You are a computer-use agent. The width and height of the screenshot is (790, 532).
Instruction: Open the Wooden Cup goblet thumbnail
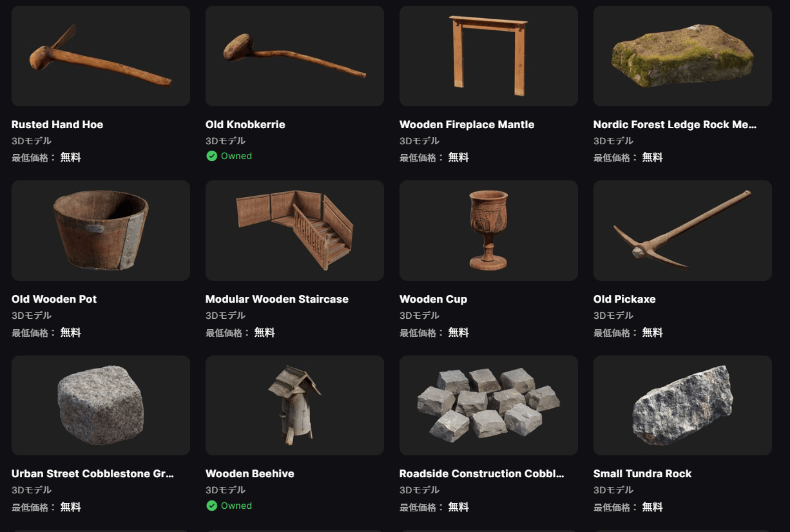click(x=488, y=231)
